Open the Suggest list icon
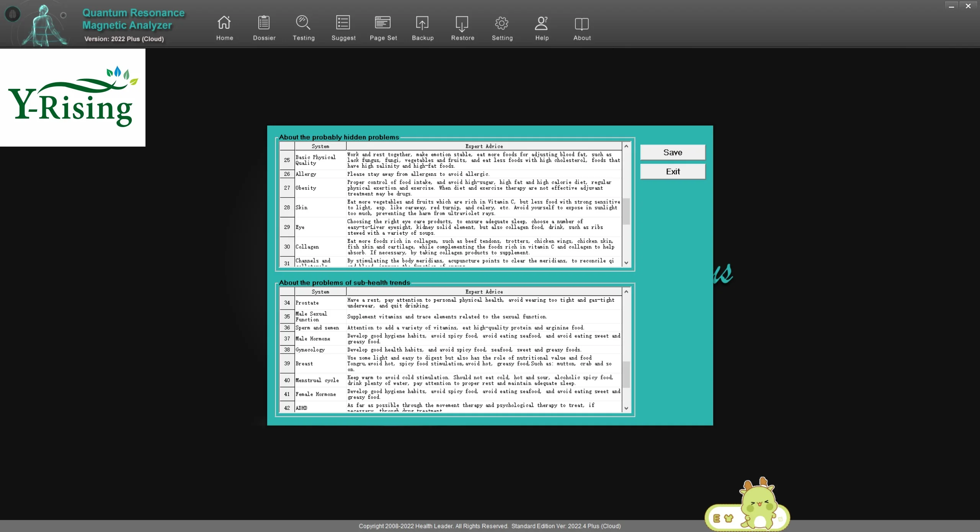980x532 pixels. [x=343, y=23]
